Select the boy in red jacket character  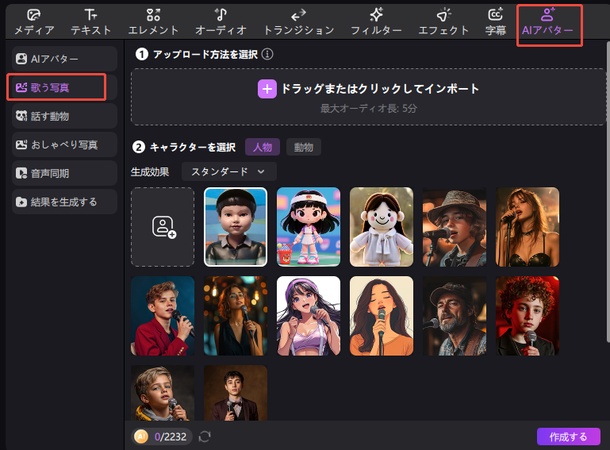pos(163,316)
